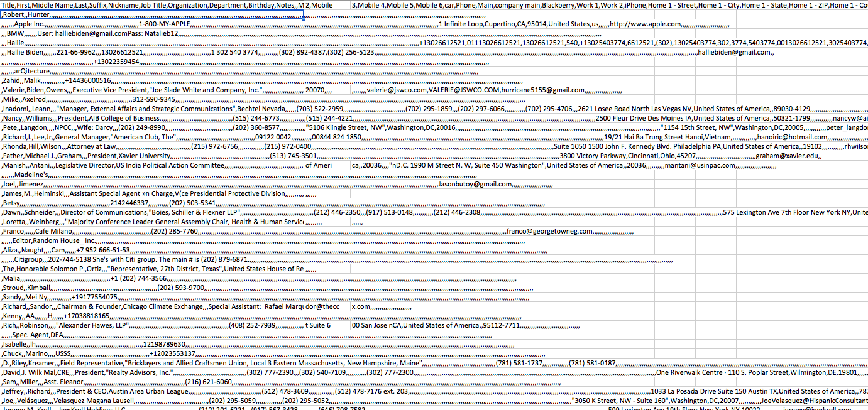The image size is (868, 410).
Task: Select the Inadomi Leann Bechtel Nevada row
Action: pos(434,109)
